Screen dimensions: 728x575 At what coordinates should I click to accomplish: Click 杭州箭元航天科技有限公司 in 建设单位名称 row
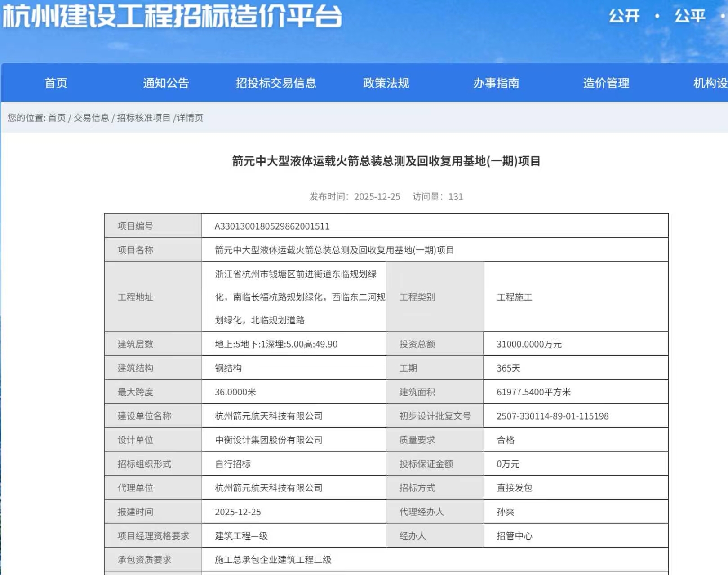(269, 416)
